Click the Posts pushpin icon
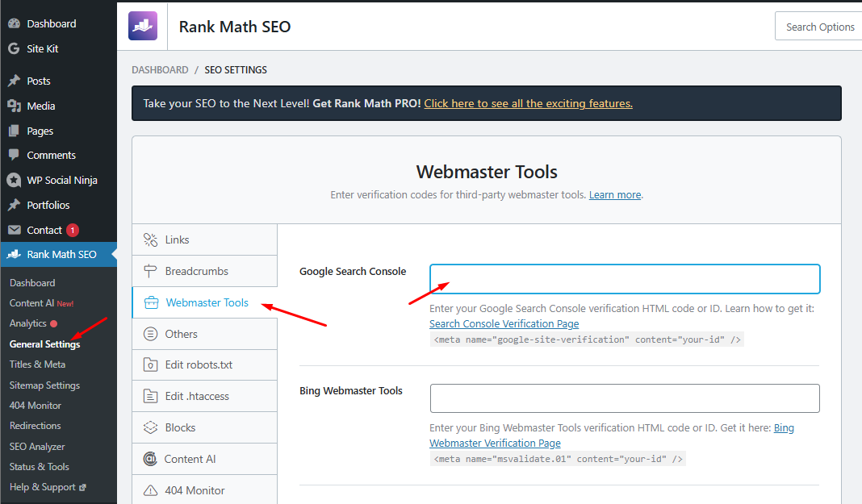 15,81
